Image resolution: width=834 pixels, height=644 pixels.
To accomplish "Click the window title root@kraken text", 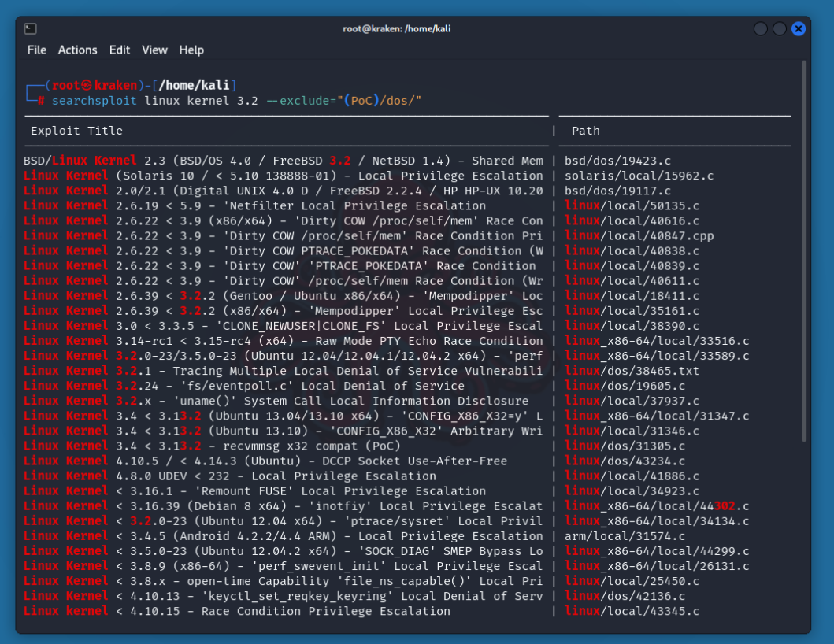I will tap(396, 28).
